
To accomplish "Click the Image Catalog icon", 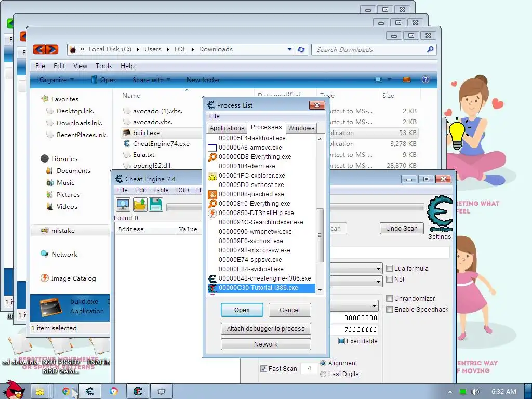I will pos(45,278).
